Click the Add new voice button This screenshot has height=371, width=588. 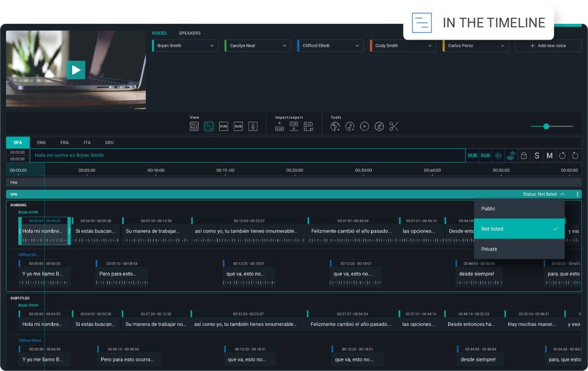coord(548,46)
